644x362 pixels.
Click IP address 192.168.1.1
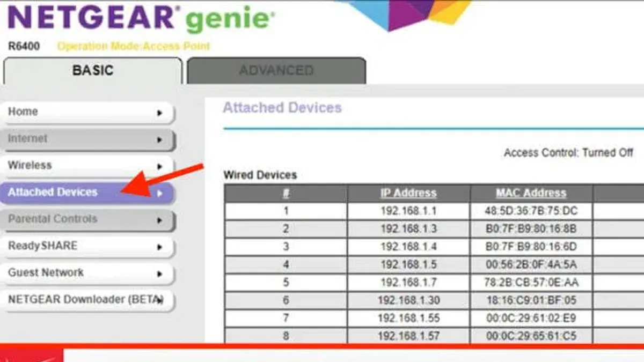coord(408,211)
